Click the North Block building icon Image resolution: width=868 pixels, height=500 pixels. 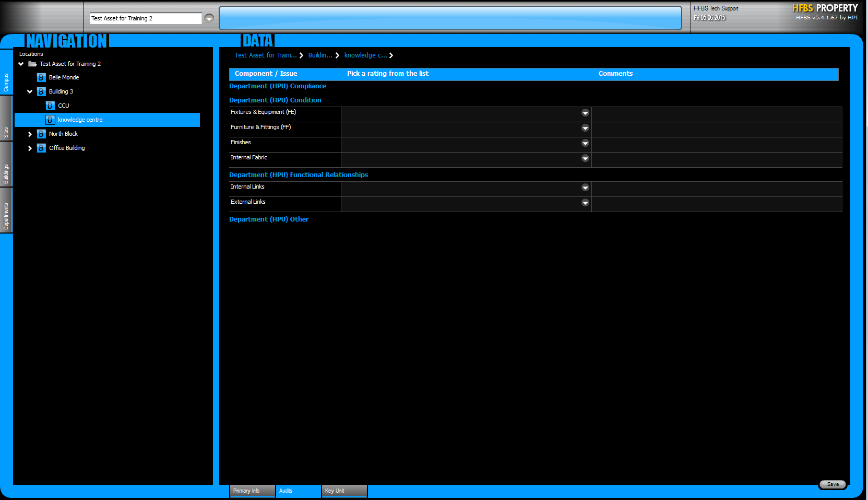pos(41,134)
